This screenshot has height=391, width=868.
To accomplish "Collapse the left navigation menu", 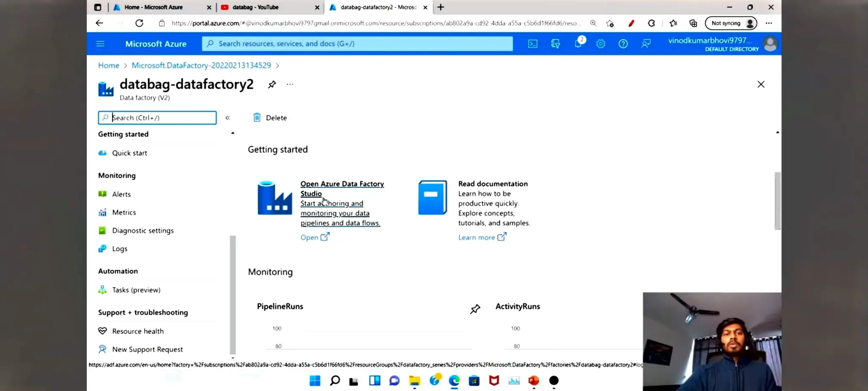I will click(228, 118).
